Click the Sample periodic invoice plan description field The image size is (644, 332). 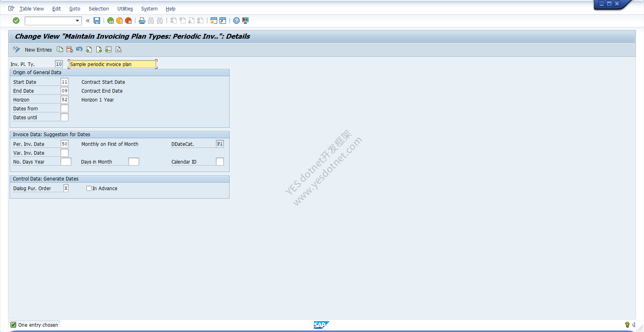click(113, 64)
